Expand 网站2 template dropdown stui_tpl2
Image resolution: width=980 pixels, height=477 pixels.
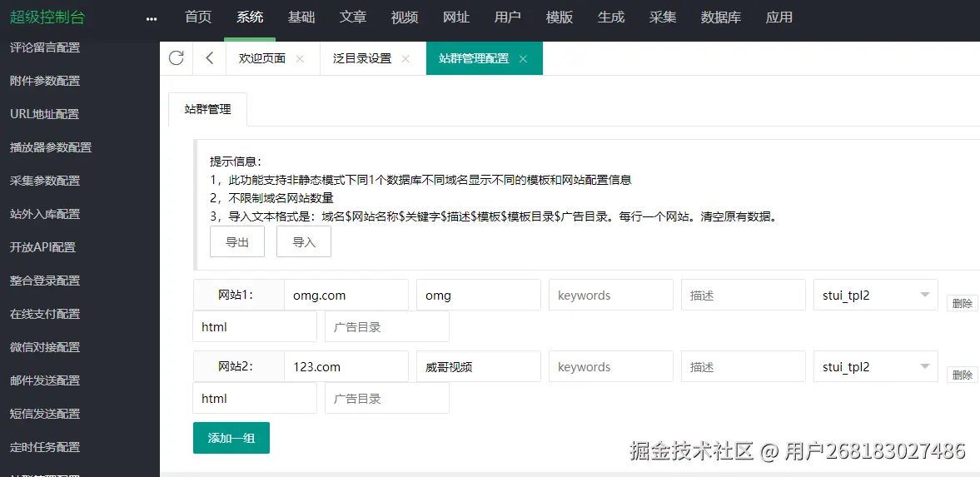pos(876,366)
